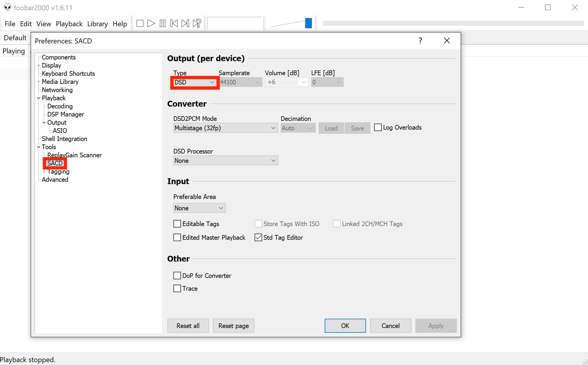The height and width of the screenshot is (365, 588).
Task: Open the Playback menu
Action: (x=69, y=24)
